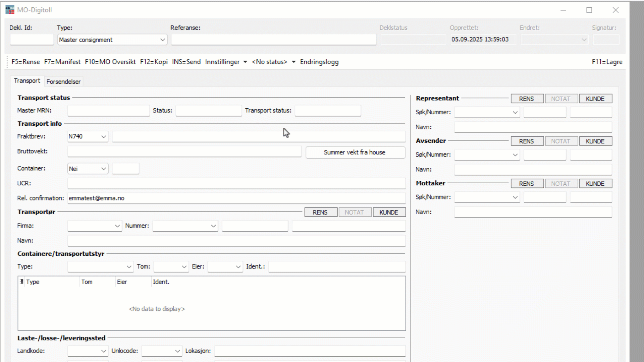Click the small container number field beside Nei

pos(126,169)
